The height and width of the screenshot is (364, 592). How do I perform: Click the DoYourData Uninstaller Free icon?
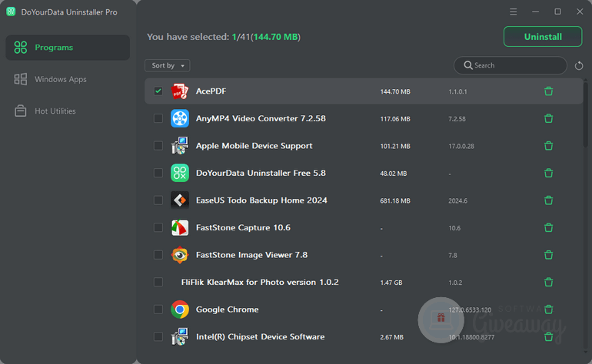click(x=180, y=173)
